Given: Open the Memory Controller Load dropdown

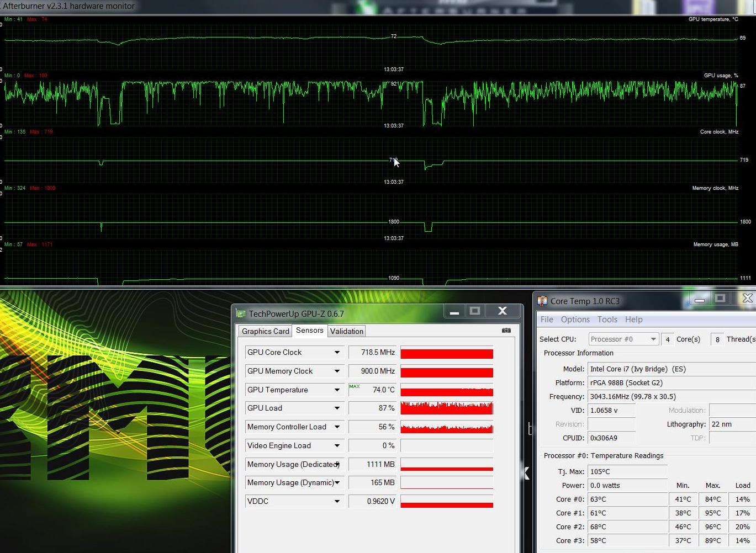Looking at the screenshot, I should click(337, 427).
